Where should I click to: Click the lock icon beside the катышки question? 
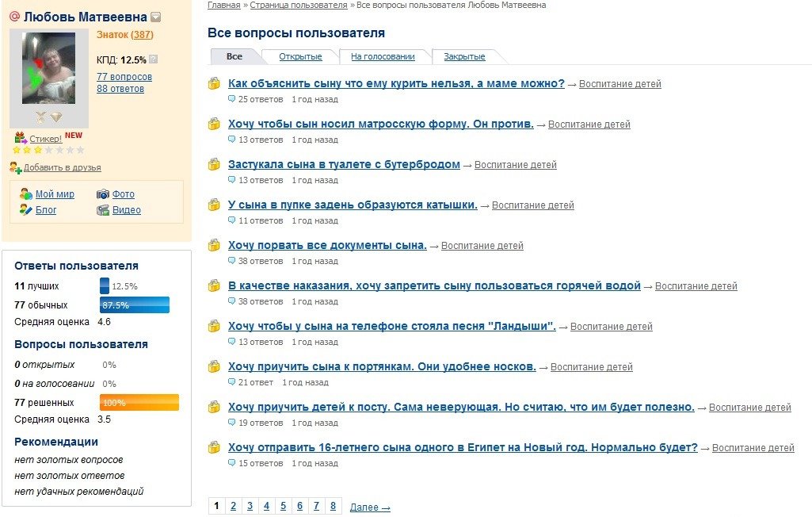[x=214, y=205]
